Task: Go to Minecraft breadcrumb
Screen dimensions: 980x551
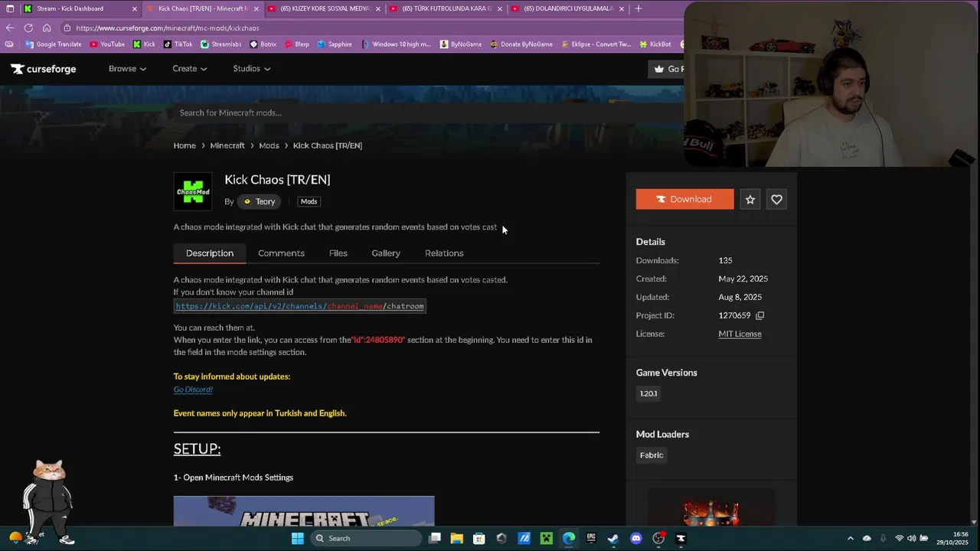Action: tap(227, 145)
